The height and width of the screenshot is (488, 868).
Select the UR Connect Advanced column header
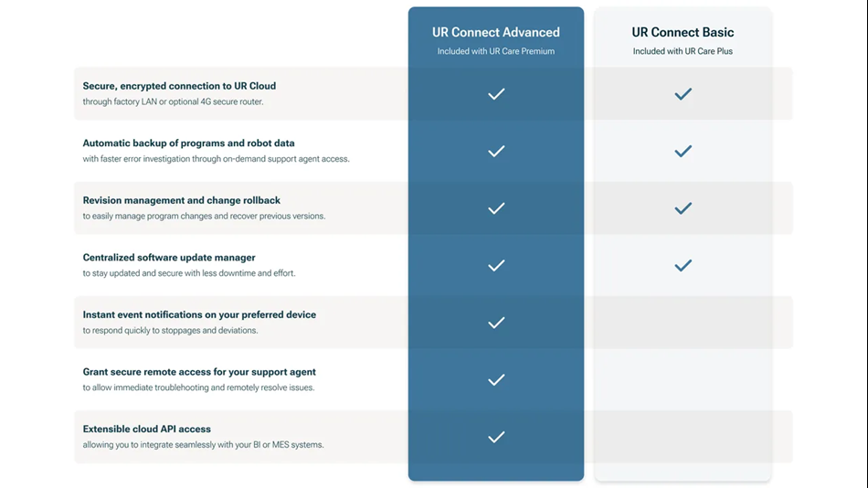coord(496,32)
